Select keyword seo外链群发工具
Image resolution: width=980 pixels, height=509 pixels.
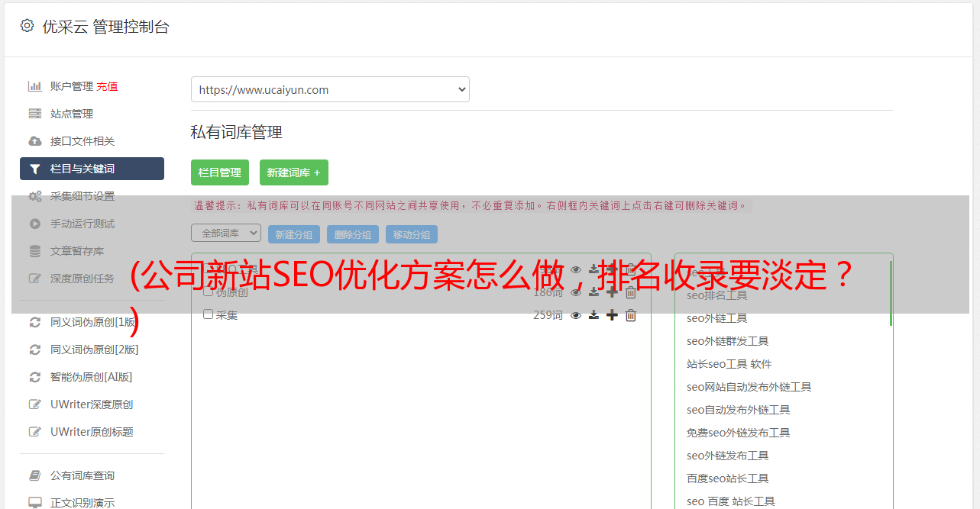[728, 341]
